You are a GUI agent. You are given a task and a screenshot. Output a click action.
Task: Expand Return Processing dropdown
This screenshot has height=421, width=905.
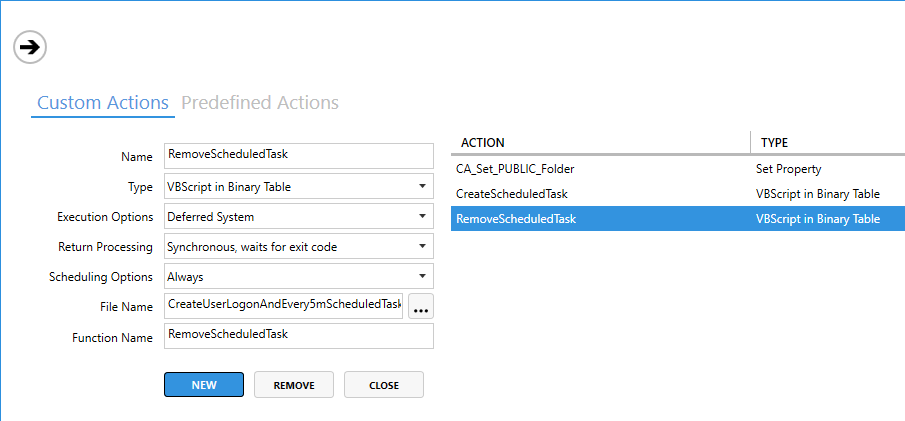pyautogui.click(x=298, y=247)
